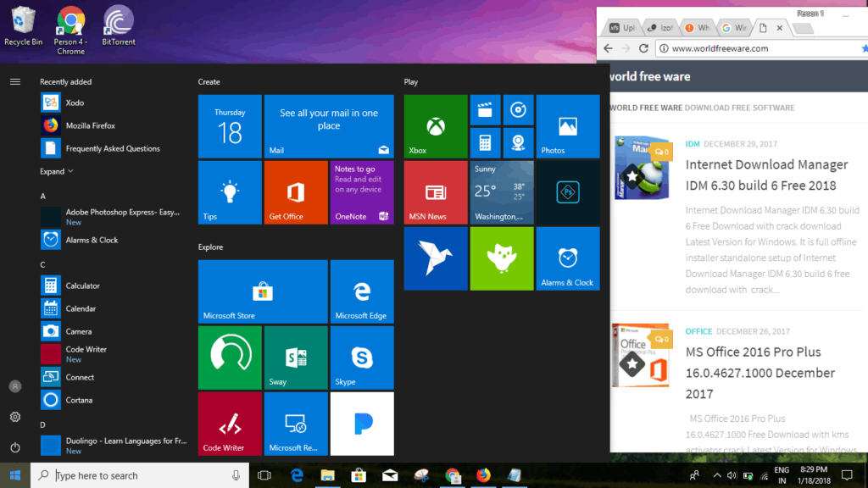Screen dimensions: 868x488
Task: Click the IDM category link
Action: coord(693,144)
